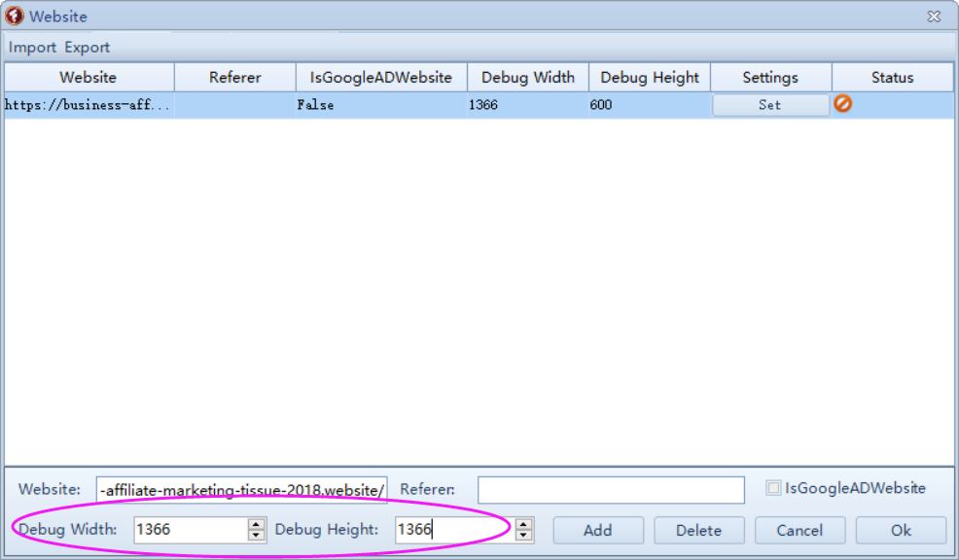This screenshot has width=959, height=560.
Task: Cancel the website dialog
Action: click(x=799, y=530)
